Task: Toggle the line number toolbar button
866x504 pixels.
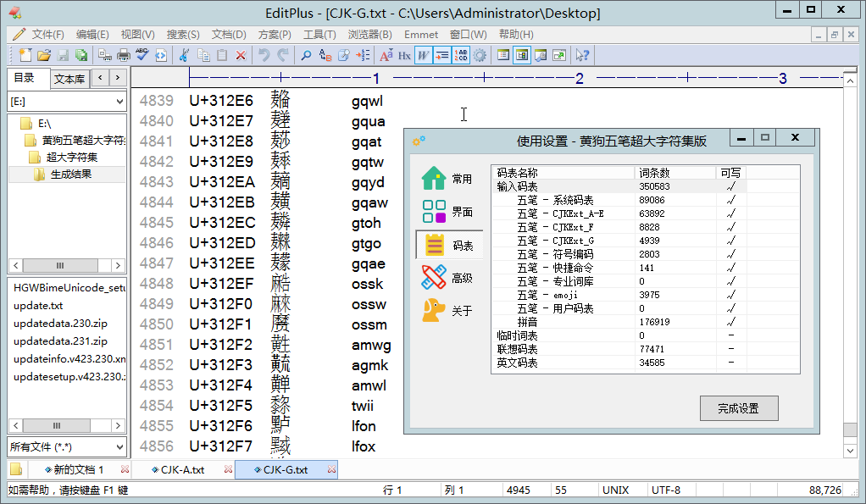Action: pos(461,55)
